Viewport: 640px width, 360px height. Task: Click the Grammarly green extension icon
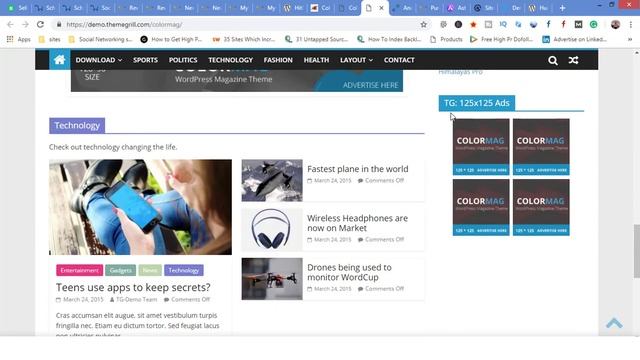coord(593,24)
